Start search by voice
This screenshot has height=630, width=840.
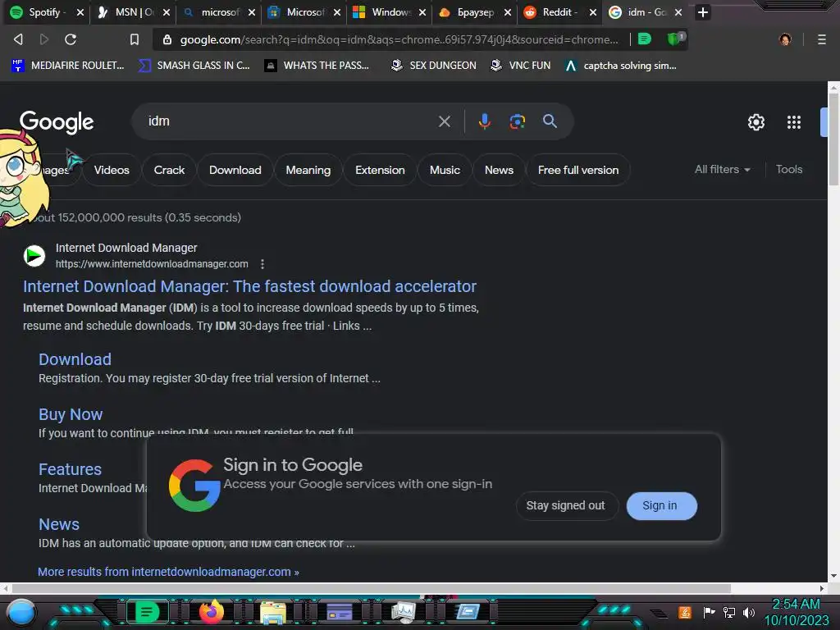pos(484,121)
